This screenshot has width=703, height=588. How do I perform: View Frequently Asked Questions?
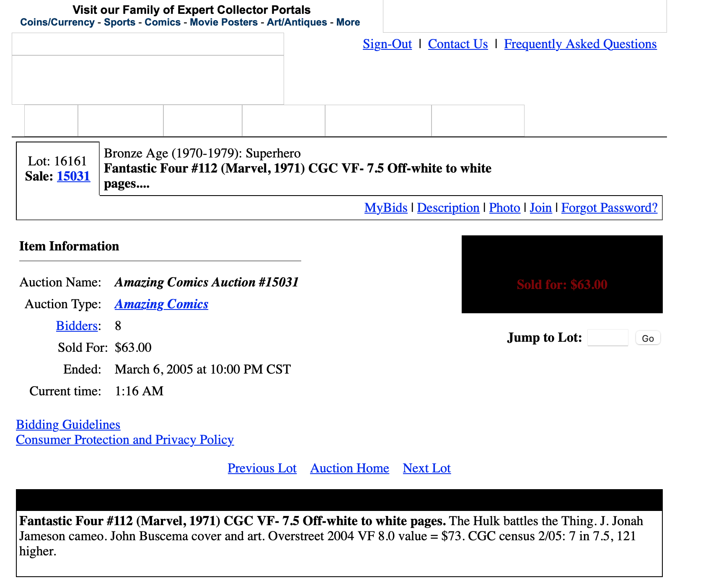pos(580,44)
